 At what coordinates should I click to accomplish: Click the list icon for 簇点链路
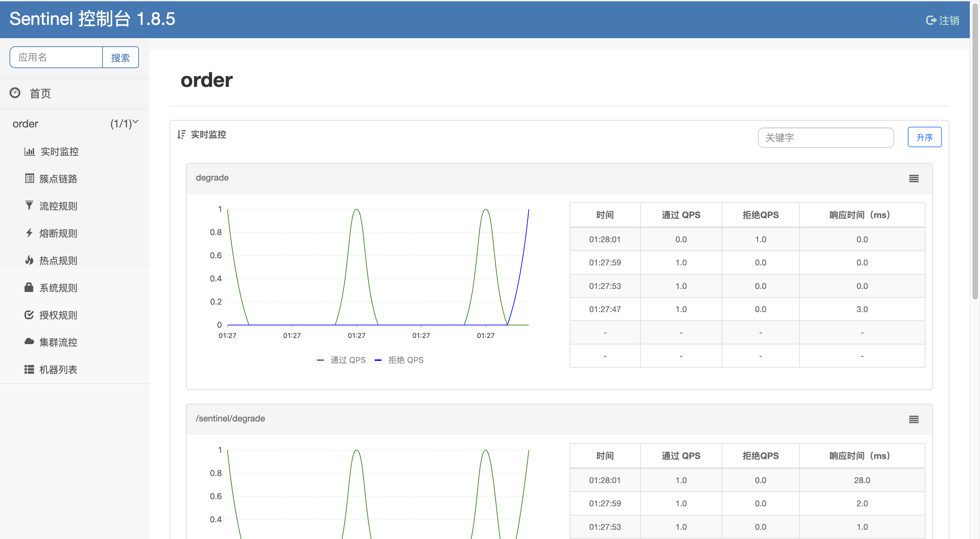(x=29, y=179)
